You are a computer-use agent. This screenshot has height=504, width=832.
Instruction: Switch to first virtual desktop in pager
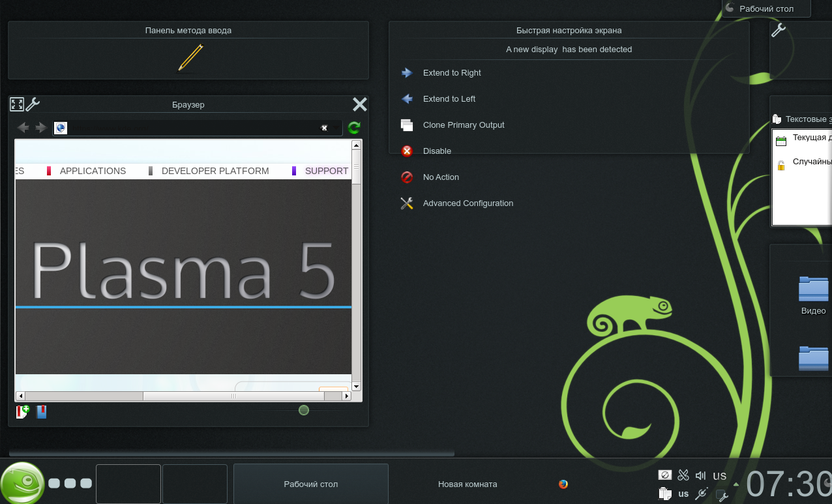coord(128,484)
